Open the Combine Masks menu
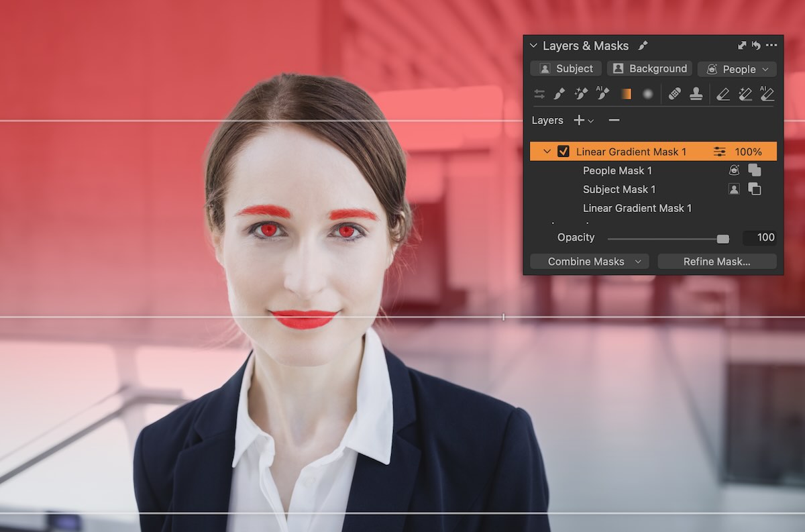The image size is (805, 532). (589, 261)
